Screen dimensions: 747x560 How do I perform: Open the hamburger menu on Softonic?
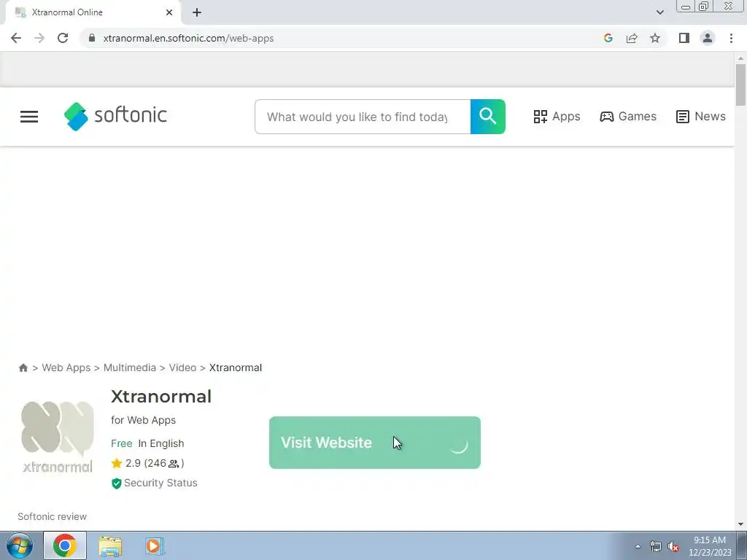coord(29,117)
